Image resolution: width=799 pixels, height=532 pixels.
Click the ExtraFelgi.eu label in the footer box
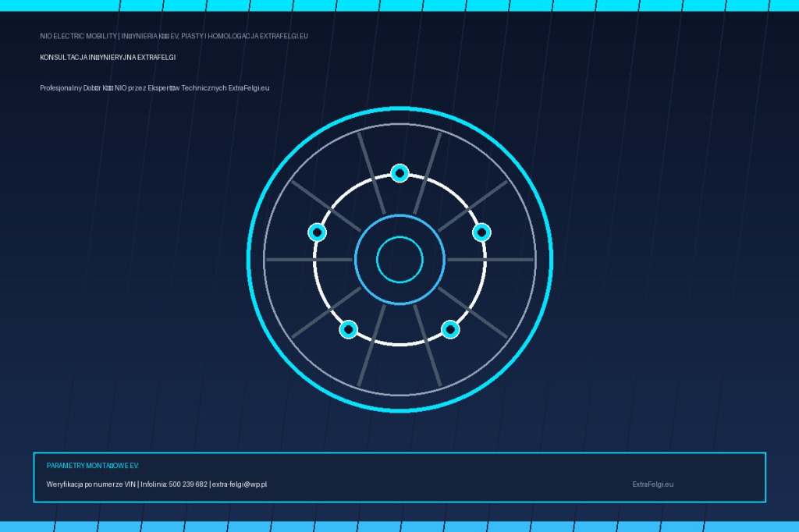click(653, 484)
